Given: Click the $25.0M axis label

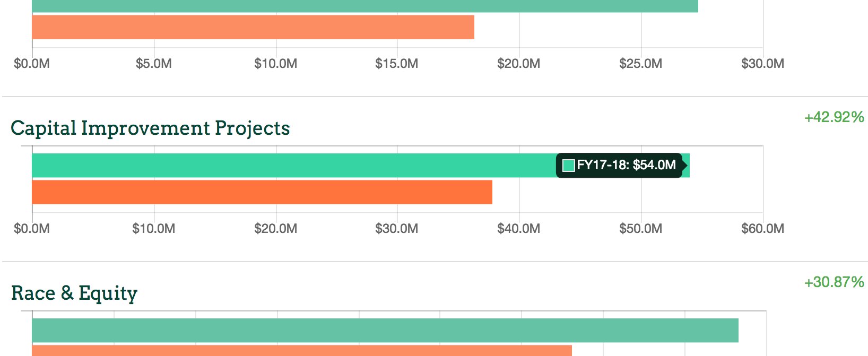Looking at the screenshot, I should (640, 64).
